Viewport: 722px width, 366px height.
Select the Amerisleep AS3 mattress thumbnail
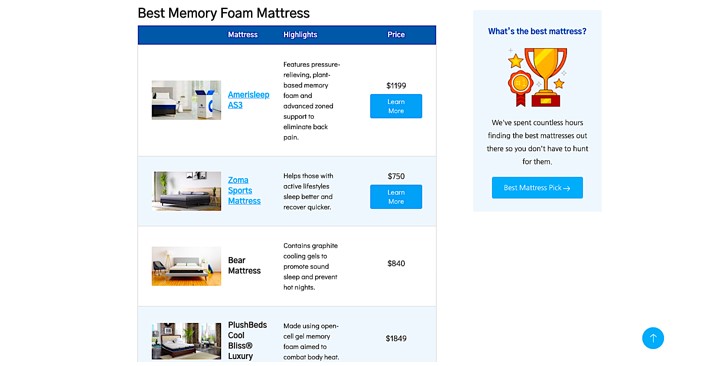tap(186, 100)
